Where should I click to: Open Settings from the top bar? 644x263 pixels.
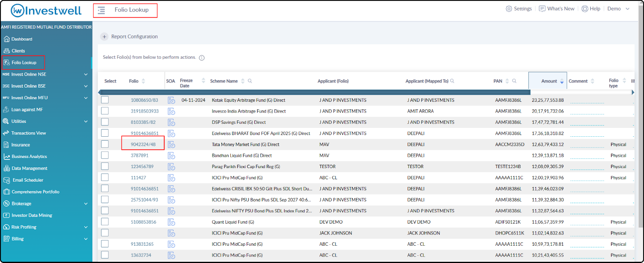(x=519, y=9)
